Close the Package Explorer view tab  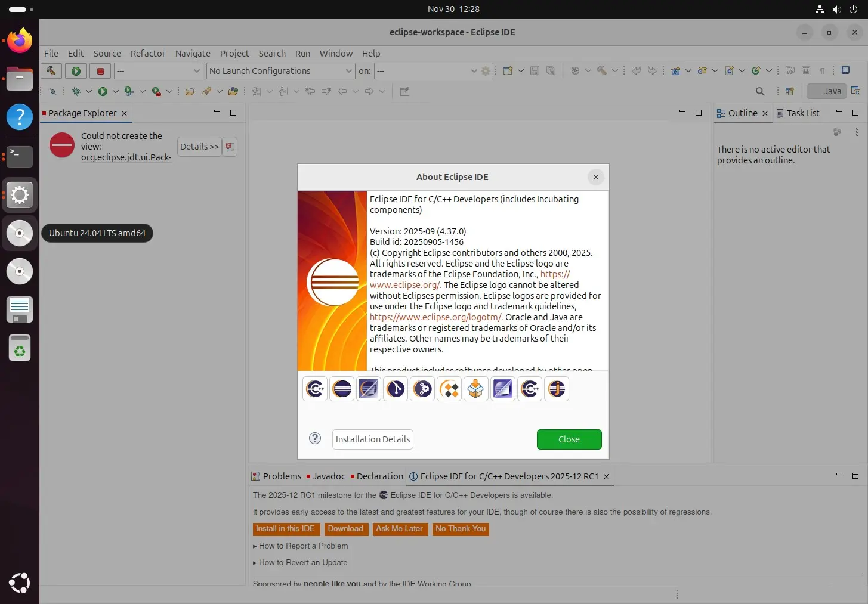[124, 113]
